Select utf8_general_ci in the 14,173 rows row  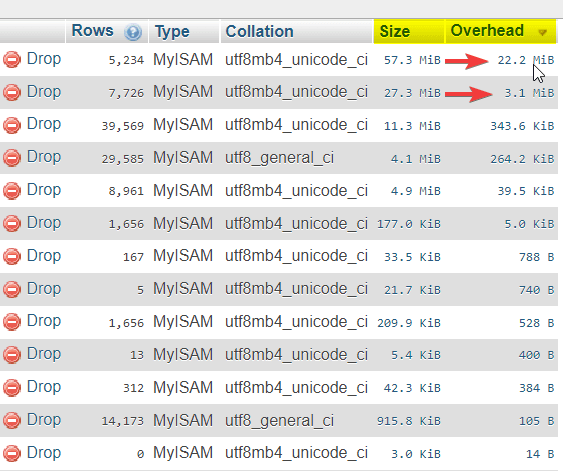click(279, 420)
